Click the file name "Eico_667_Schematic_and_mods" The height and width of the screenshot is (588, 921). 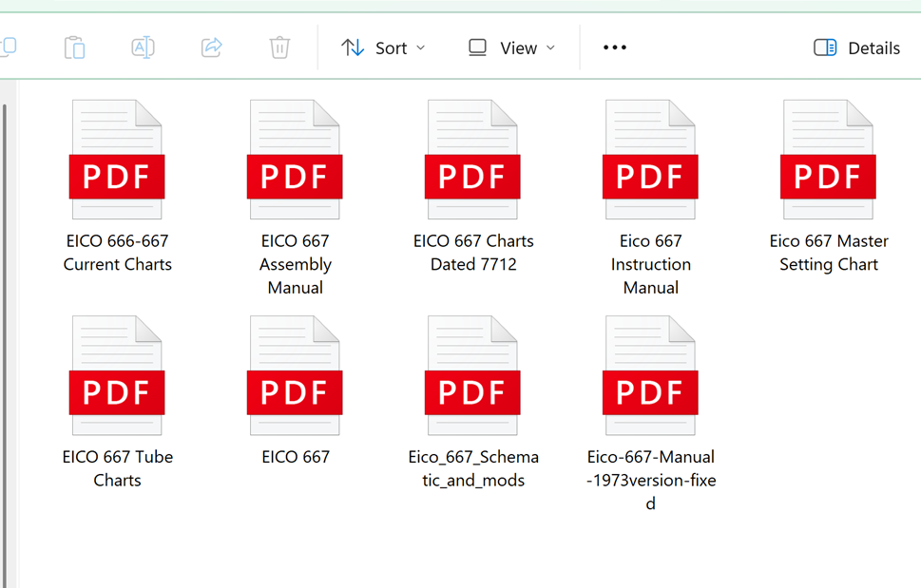click(x=473, y=469)
